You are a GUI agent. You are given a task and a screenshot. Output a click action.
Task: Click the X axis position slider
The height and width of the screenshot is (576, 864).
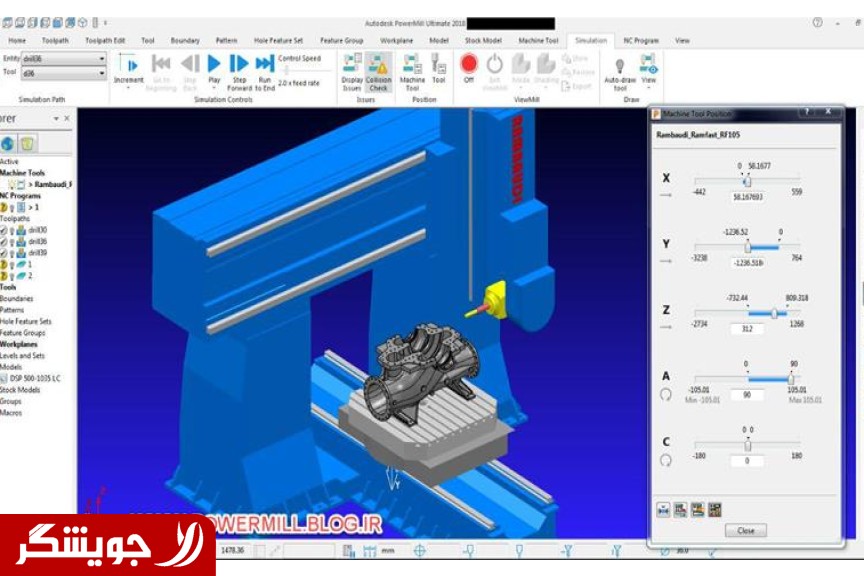click(x=747, y=181)
